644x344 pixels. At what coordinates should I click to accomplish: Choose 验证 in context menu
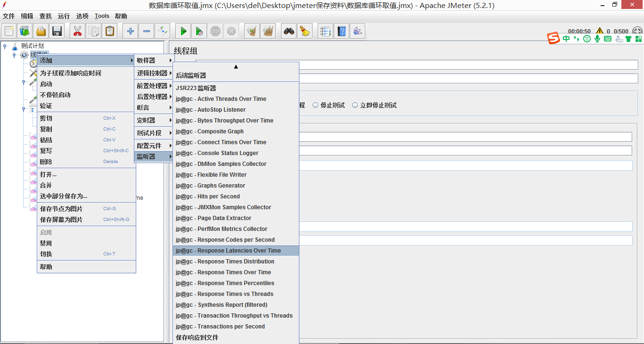pos(86,106)
